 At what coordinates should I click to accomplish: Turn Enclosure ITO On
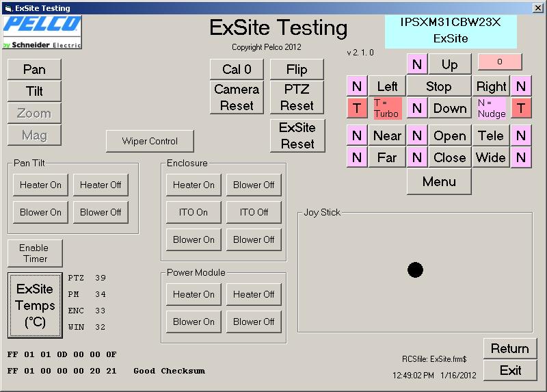click(194, 212)
